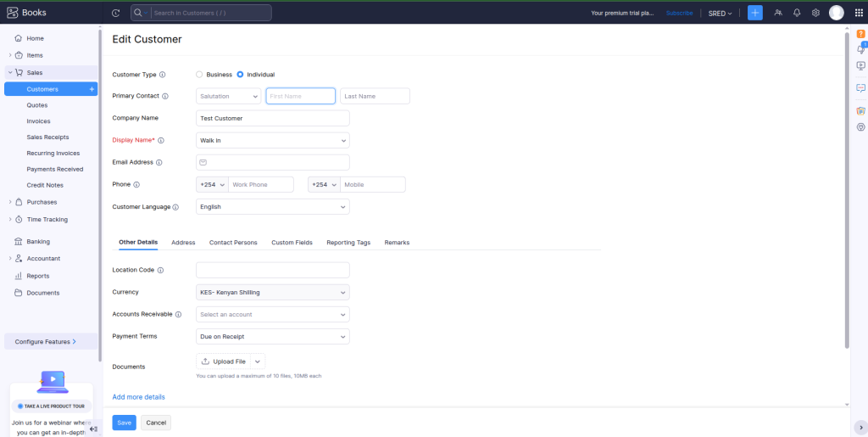Viewport: 868px width, 437px height.
Task: Switch to the Other Details tab
Action: click(138, 243)
